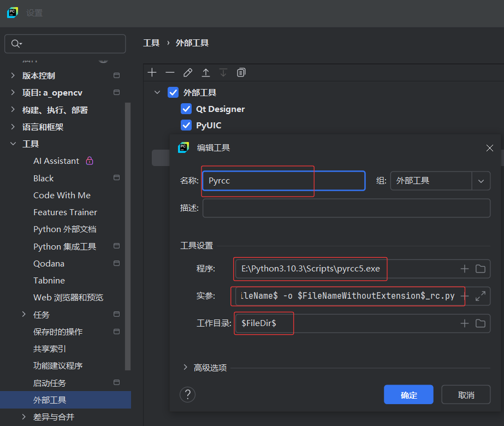Click the settings tree scrollbar
504x426 pixels.
coord(128,236)
